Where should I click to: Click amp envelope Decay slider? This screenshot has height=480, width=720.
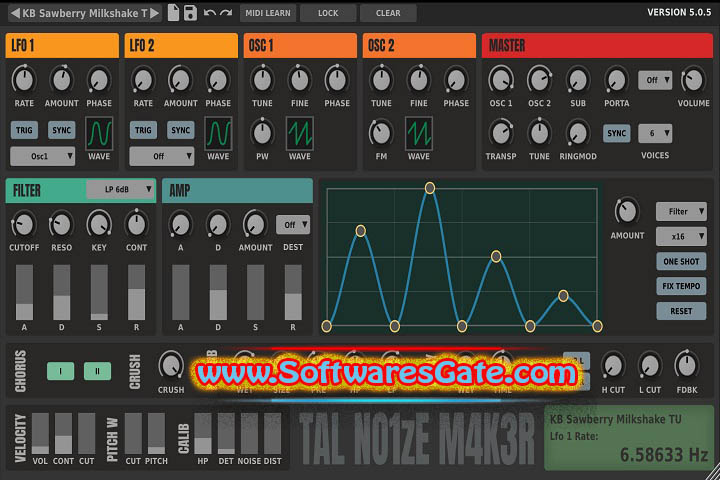[x=218, y=292]
